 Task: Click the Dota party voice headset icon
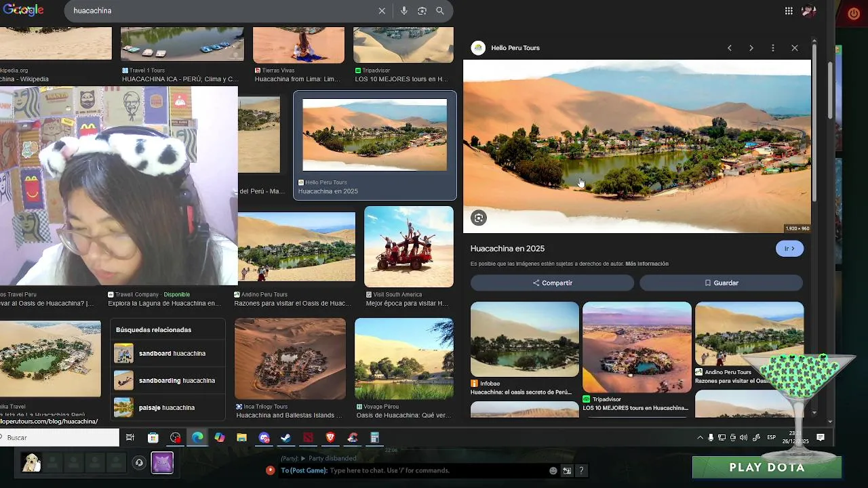click(139, 463)
